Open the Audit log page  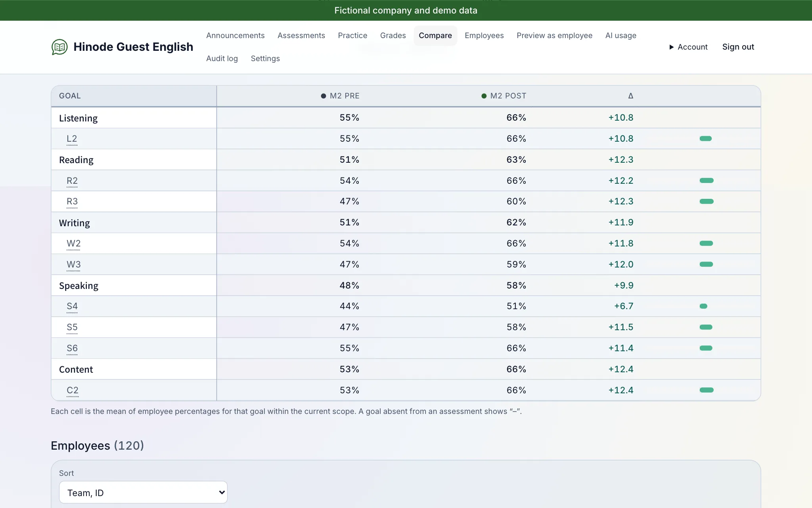click(222, 58)
